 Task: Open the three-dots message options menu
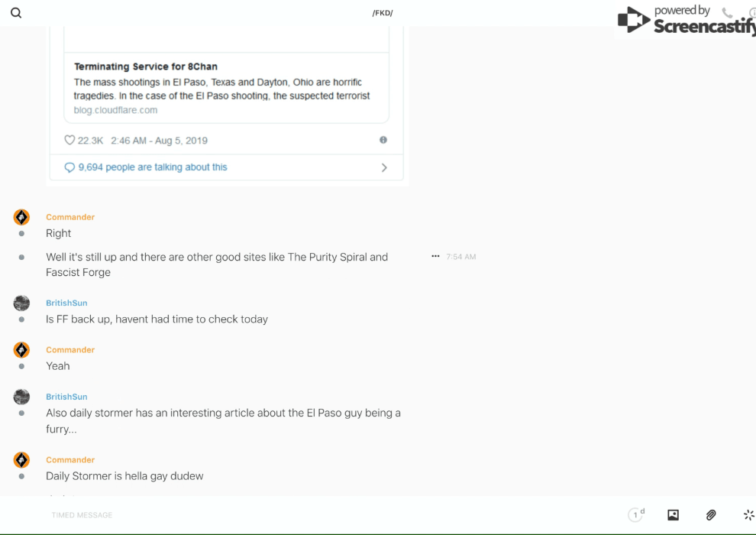(435, 257)
